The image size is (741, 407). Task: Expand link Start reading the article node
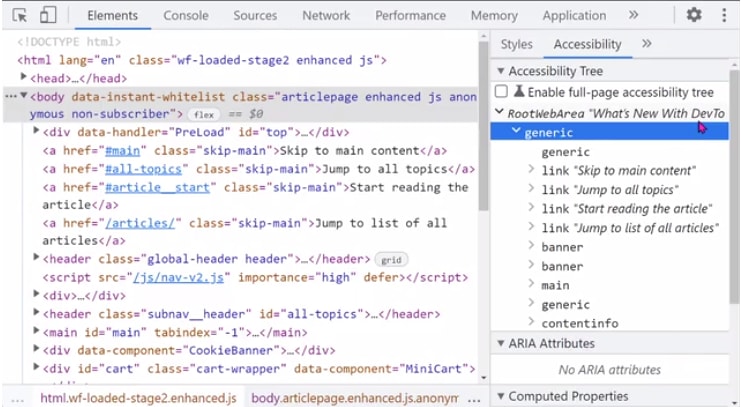(531, 207)
